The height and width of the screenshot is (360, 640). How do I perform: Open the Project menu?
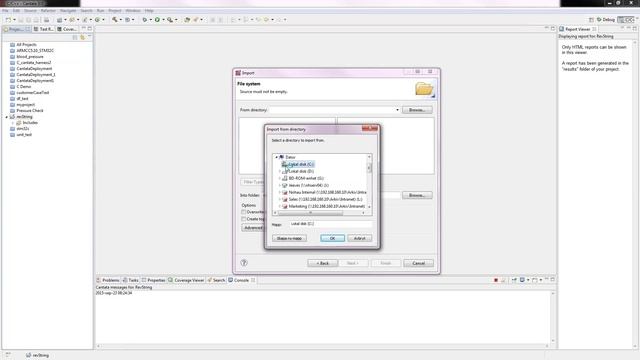115,11
